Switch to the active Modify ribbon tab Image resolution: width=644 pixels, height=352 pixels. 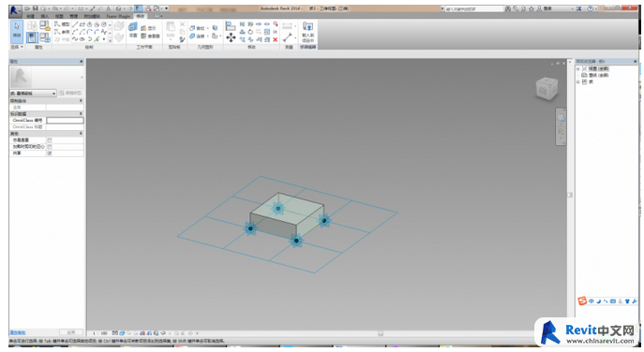pyautogui.click(x=140, y=16)
